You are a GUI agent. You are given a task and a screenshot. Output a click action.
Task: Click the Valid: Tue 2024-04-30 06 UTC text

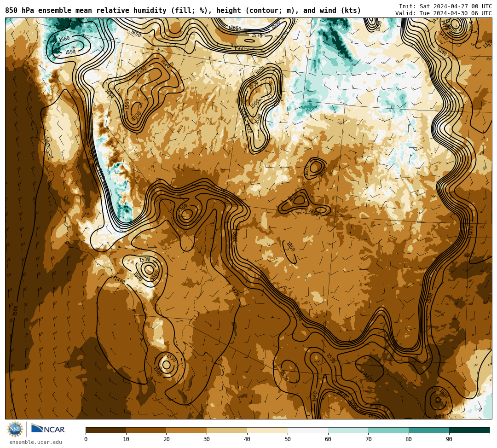tap(444, 13)
